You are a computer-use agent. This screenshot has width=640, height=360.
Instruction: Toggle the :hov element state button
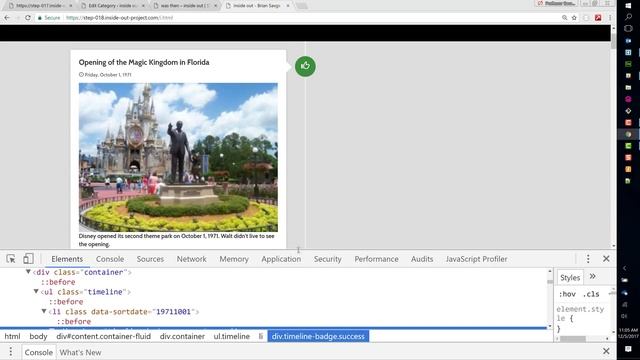[567, 294]
